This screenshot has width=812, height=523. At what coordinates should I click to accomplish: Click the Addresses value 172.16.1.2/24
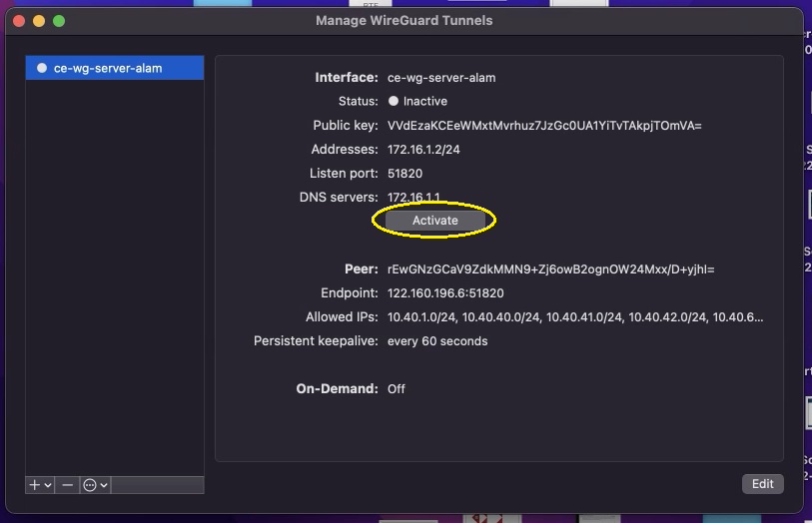pos(423,150)
